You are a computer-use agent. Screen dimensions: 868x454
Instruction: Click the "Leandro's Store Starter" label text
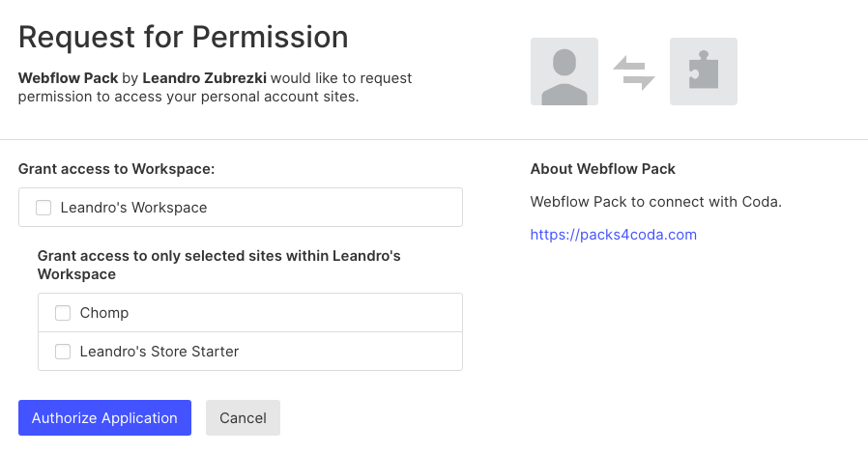(159, 352)
